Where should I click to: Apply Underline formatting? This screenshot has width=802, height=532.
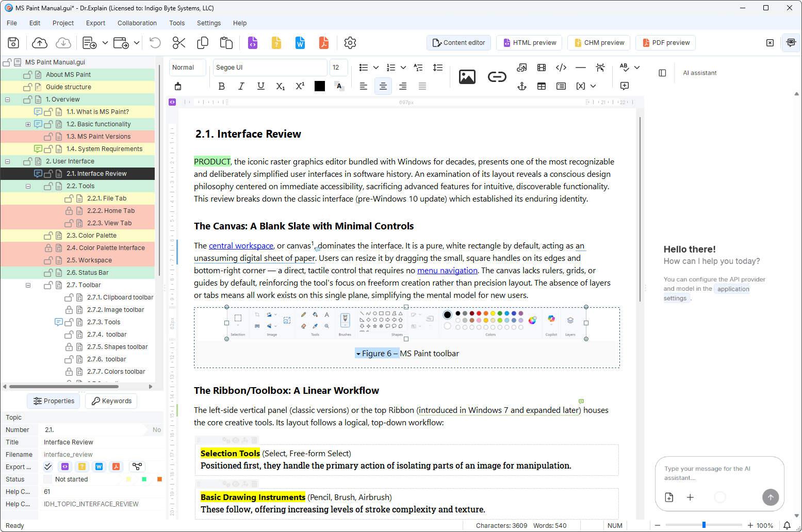(261, 86)
